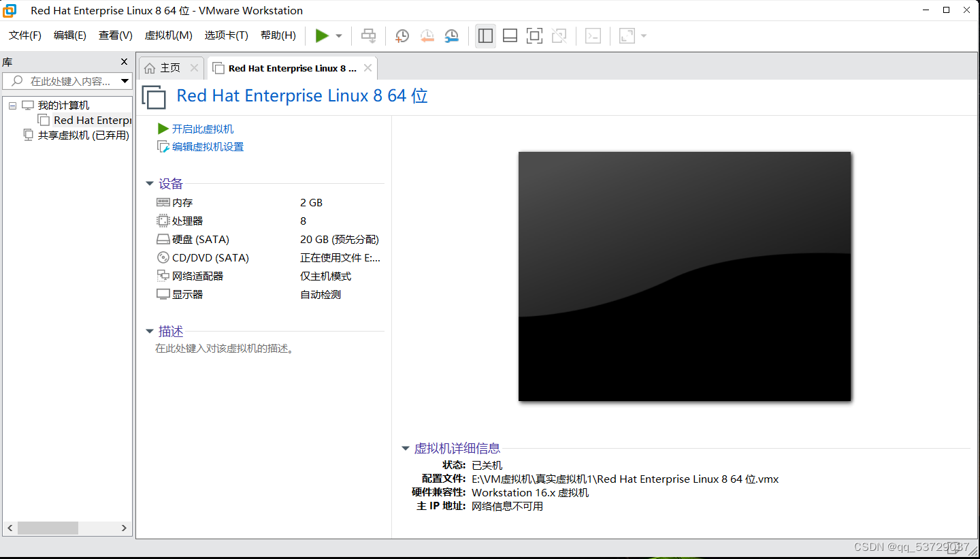Collapse the 我的计算机 tree node
This screenshot has height=559, width=980.
tap(12, 106)
